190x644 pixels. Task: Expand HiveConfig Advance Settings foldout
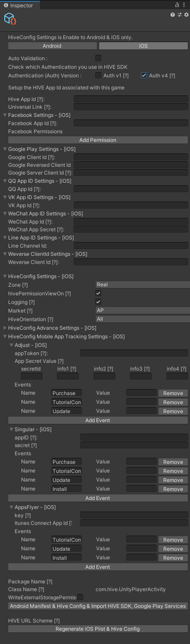click(50, 328)
